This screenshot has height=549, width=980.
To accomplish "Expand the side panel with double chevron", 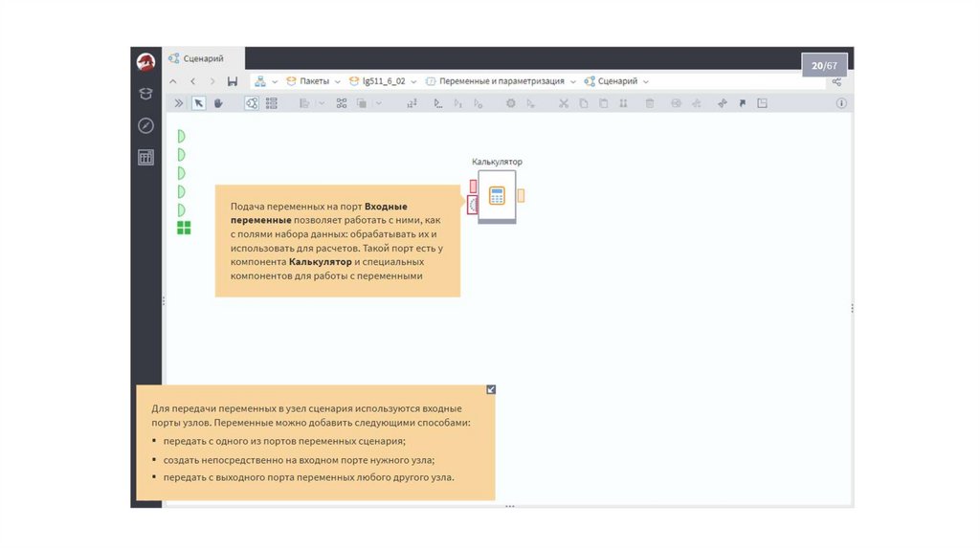I will tap(179, 103).
